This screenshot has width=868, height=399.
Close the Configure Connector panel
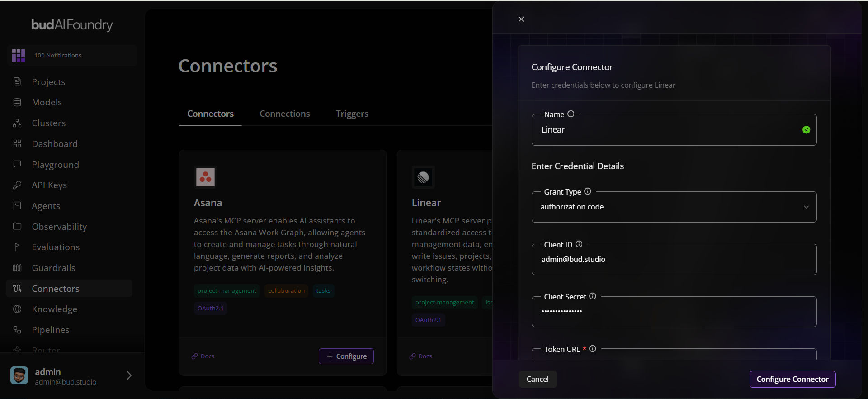(521, 19)
